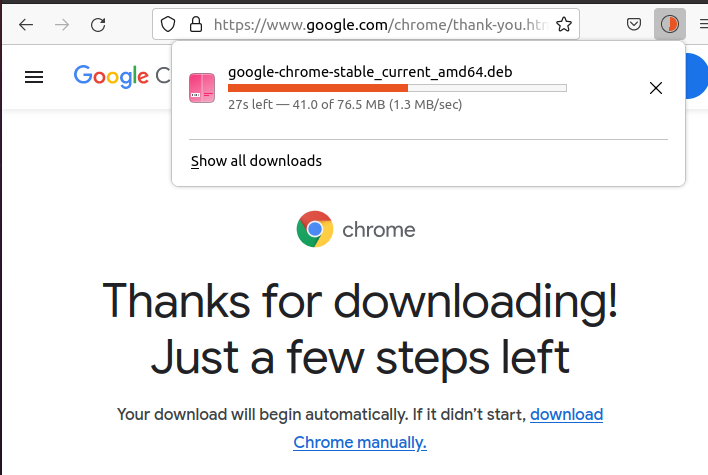This screenshot has height=475, width=708.
Task: Open the Firefox application menu
Action: pyautogui.click(x=703, y=24)
